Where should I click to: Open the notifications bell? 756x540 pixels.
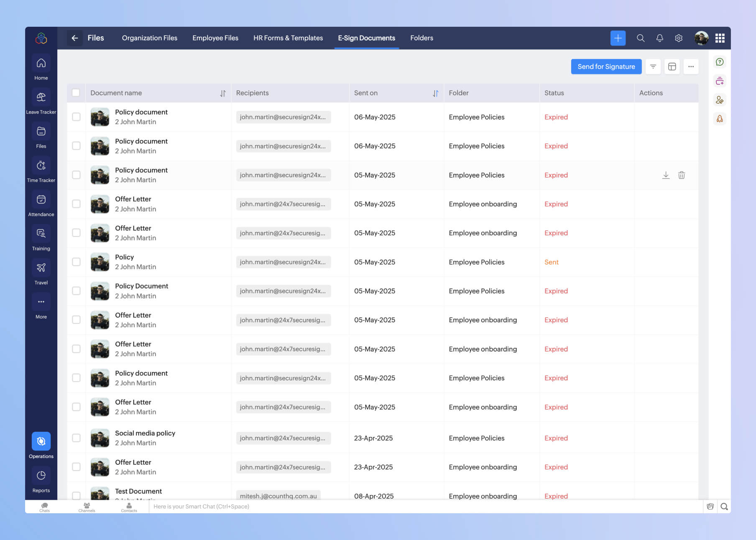coord(659,38)
